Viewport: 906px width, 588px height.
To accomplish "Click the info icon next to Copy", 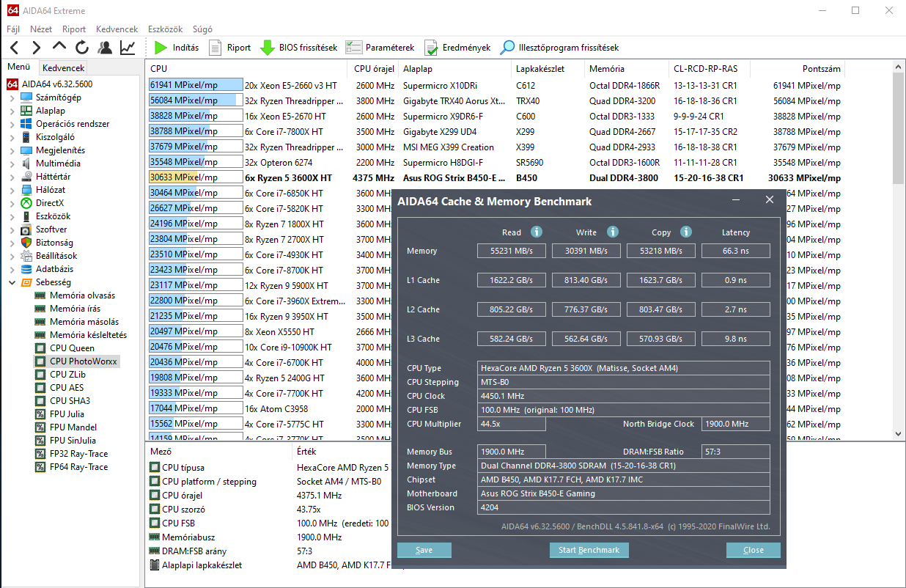I will coord(685,232).
